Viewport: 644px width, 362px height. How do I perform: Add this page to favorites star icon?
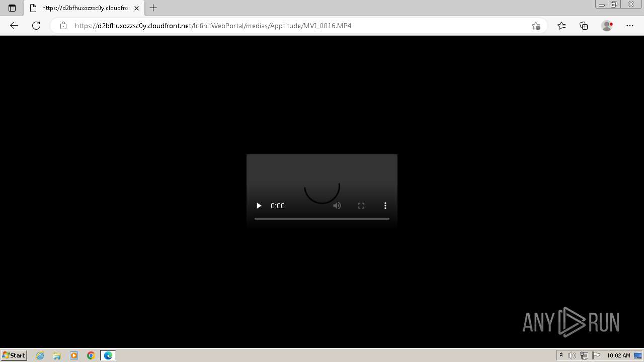[x=536, y=26]
